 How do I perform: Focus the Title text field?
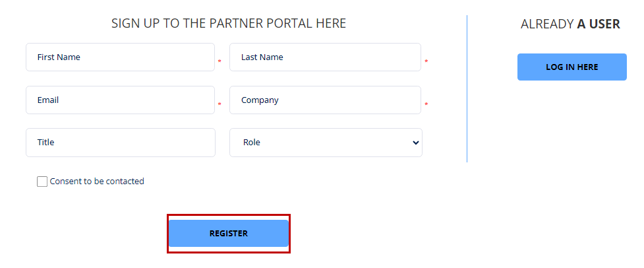[120, 143]
